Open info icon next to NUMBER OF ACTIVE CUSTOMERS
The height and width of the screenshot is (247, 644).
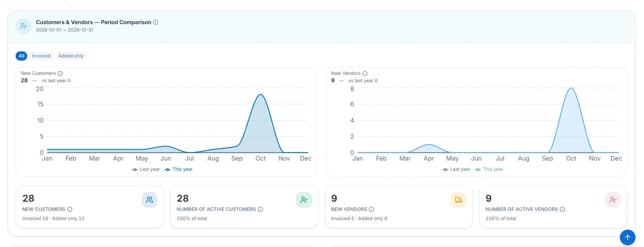click(x=260, y=209)
